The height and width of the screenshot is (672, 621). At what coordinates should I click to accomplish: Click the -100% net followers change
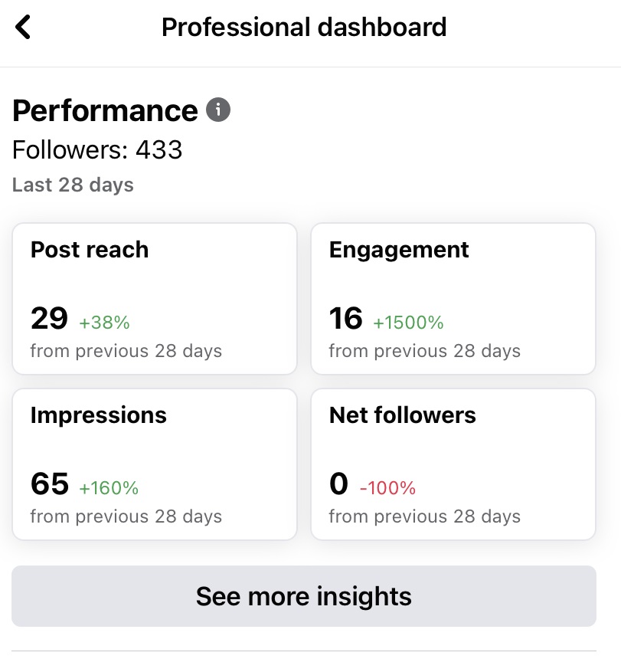[x=387, y=487]
